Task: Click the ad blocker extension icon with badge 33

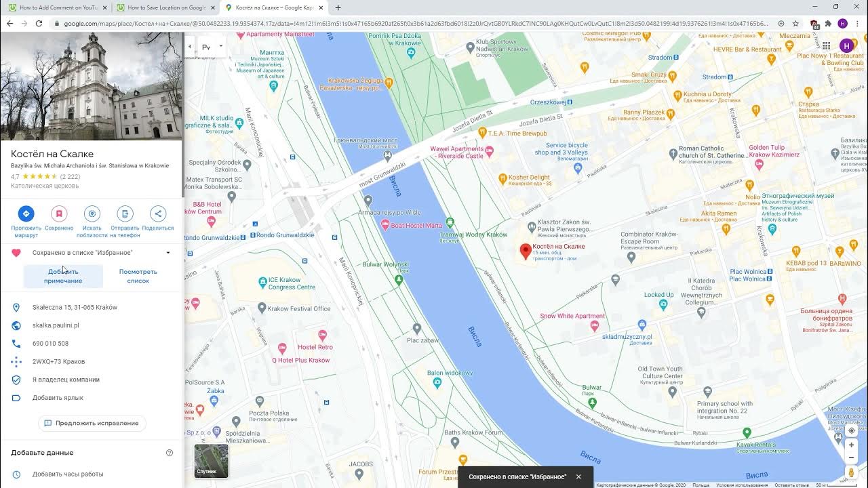Action: (x=814, y=24)
